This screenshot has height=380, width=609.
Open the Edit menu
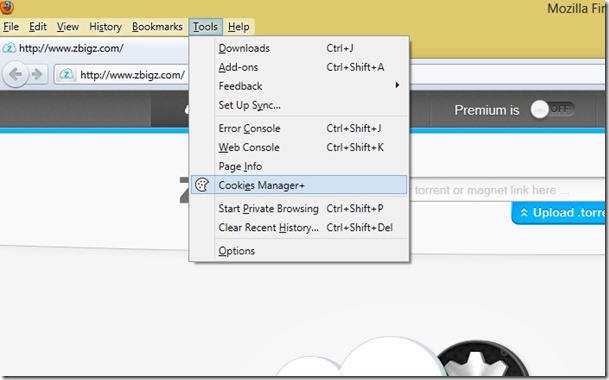tap(38, 27)
